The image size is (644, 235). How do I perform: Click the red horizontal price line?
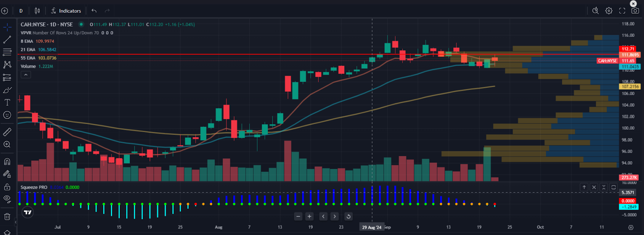(x=318, y=54)
